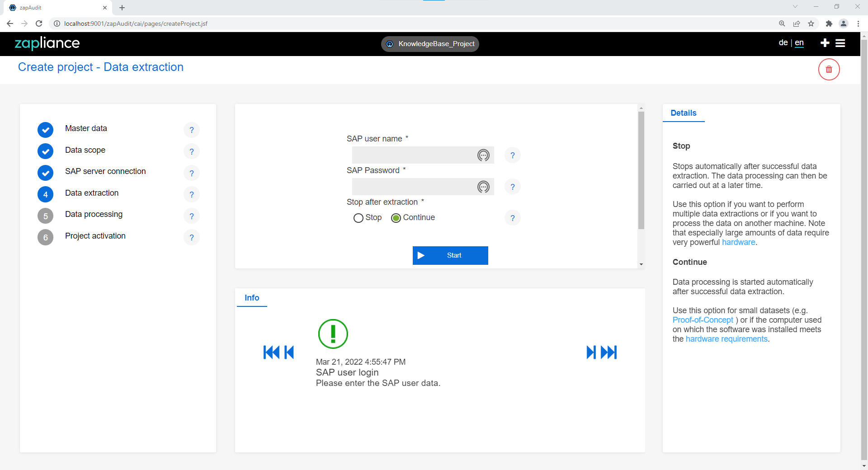Image resolution: width=868 pixels, height=470 pixels.
Task: Jump to first info message
Action: click(x=271, y=352)
